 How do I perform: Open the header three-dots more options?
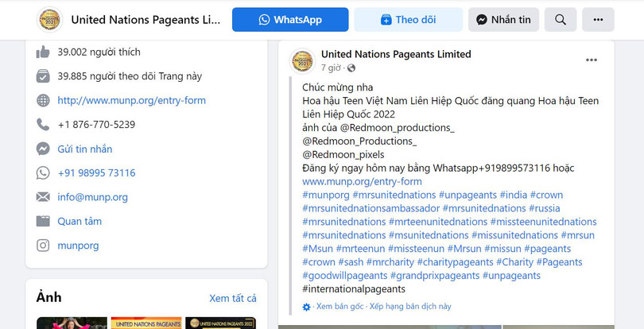point(597,20)
